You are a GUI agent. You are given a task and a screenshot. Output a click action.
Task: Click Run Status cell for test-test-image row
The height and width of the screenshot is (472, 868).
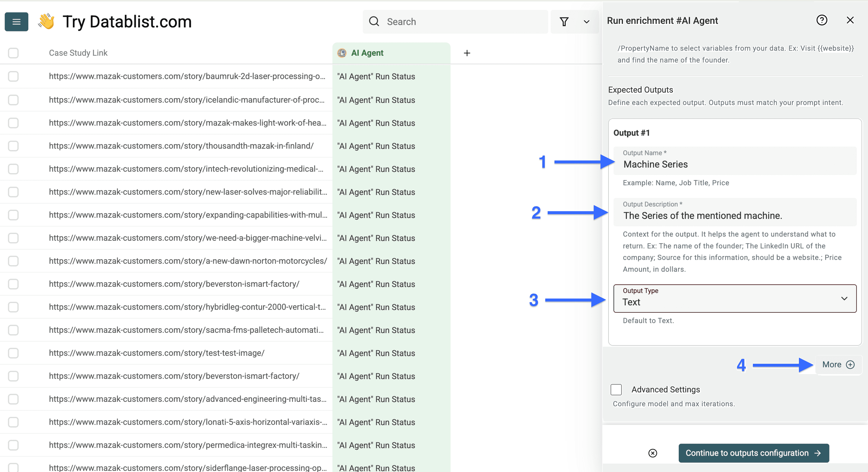391,353
